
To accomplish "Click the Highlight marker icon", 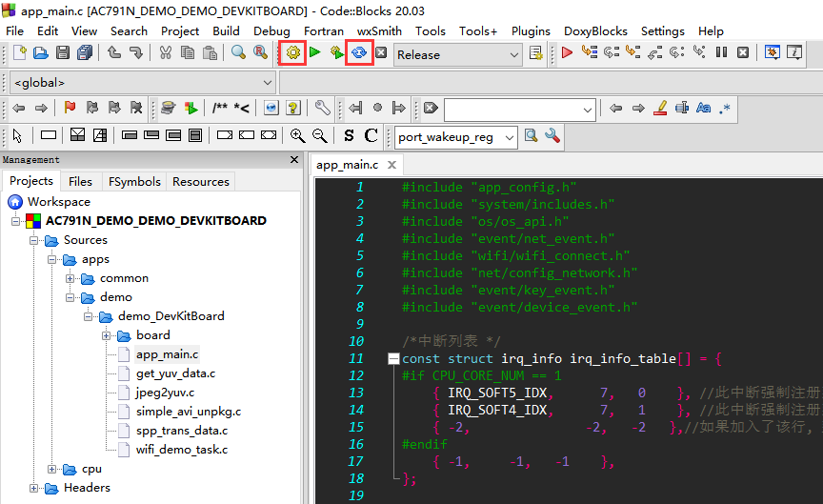I will (x=660, y=108).
